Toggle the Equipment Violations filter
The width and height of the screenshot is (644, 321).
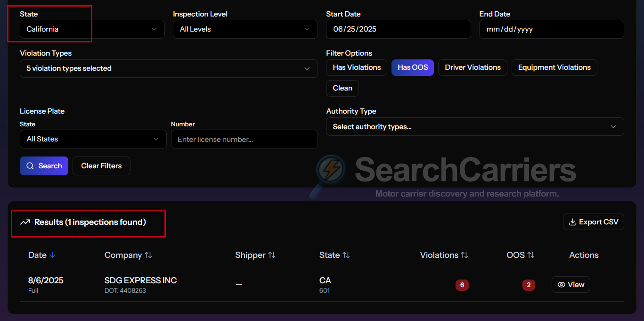[554, 67]
